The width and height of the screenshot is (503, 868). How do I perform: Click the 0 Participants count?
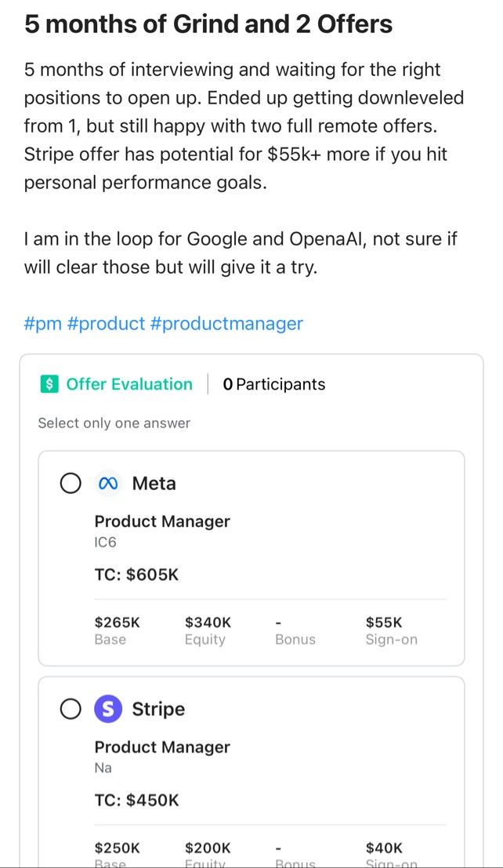click(274, 384)
